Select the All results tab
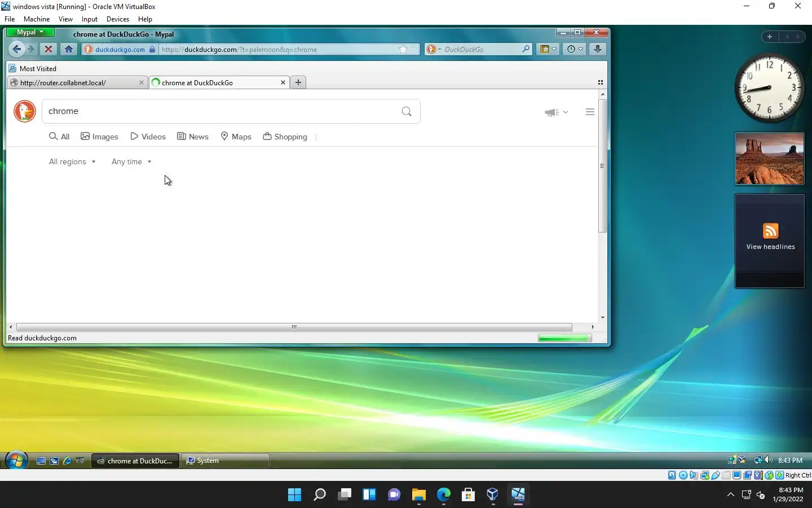The height and width of the screenshot is (508, 812). click(59, 137)
